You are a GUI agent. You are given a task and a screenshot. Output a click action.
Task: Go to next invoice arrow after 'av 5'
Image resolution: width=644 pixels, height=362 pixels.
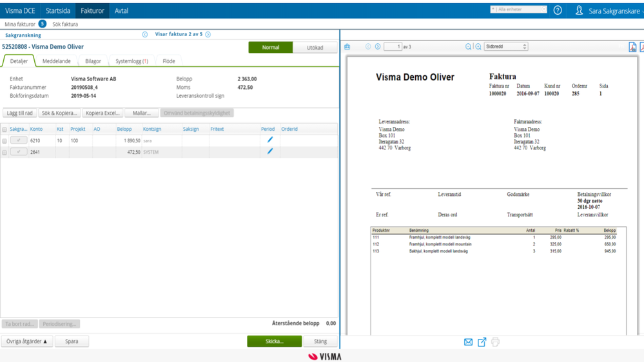point(208,35)
